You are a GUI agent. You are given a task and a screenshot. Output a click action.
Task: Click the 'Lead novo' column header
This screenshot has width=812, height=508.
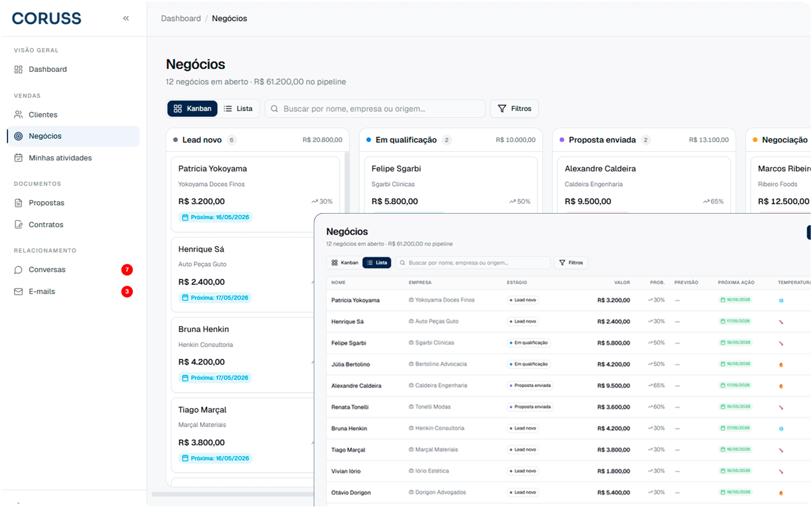click(x=258, y=140)
